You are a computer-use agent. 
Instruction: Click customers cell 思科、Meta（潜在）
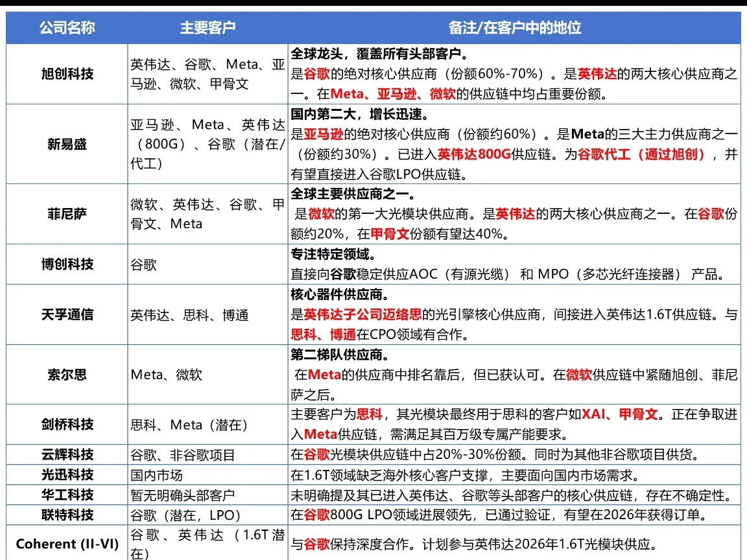[207, 425]
